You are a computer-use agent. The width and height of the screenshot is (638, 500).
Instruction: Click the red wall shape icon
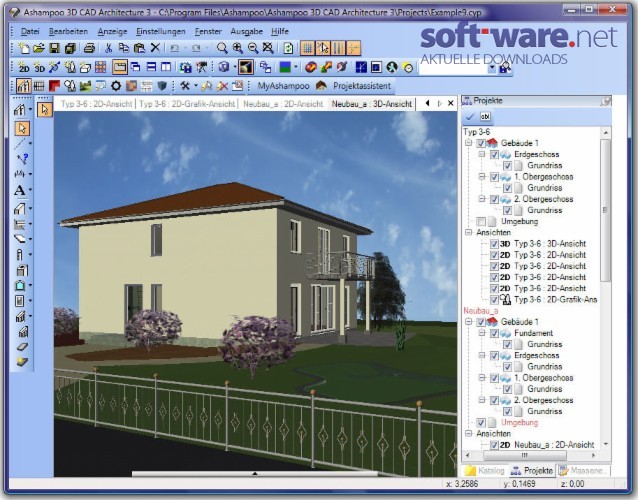click(x=54, y=86)
